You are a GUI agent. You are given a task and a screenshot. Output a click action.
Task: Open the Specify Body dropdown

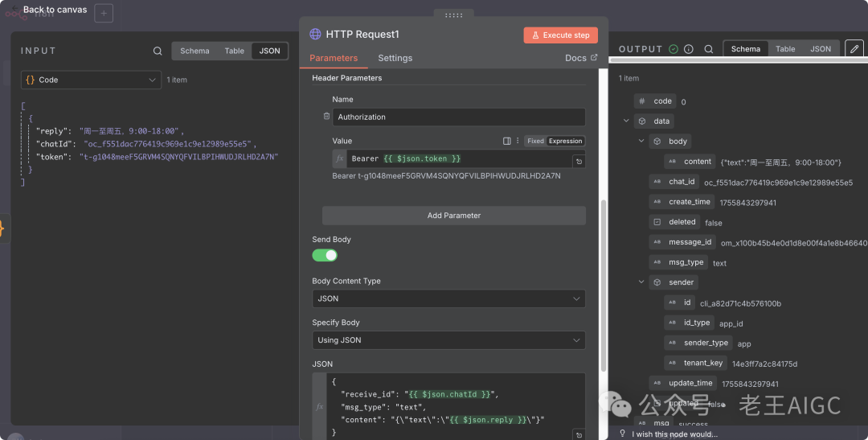pos(448,340)
